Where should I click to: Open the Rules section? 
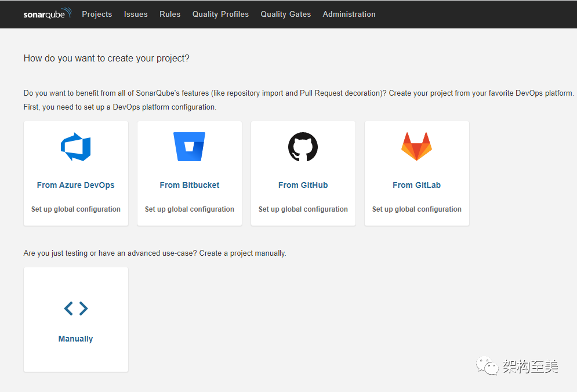click(170, 14)
